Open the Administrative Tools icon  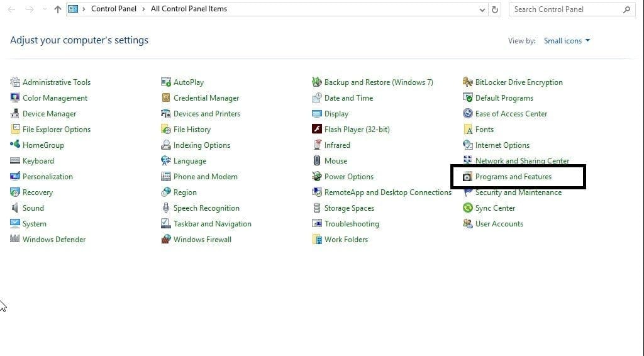point(15,82)
